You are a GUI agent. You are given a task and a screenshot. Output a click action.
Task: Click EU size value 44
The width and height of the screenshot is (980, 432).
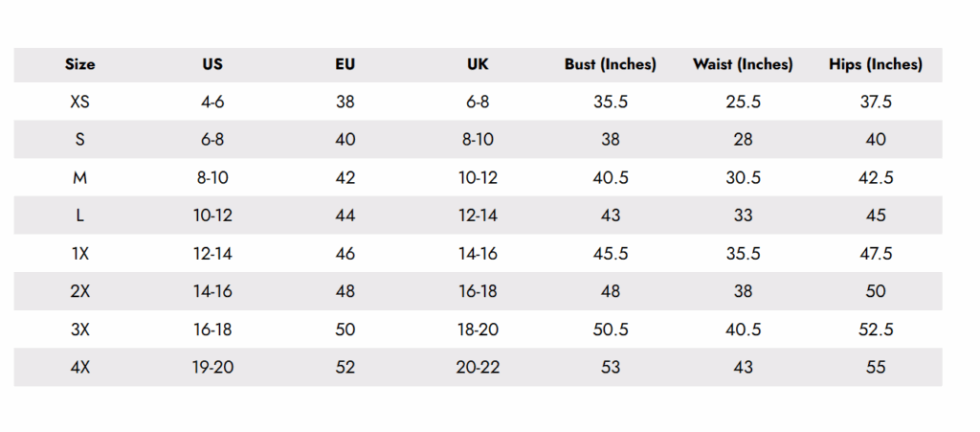[x=345, y=216]
